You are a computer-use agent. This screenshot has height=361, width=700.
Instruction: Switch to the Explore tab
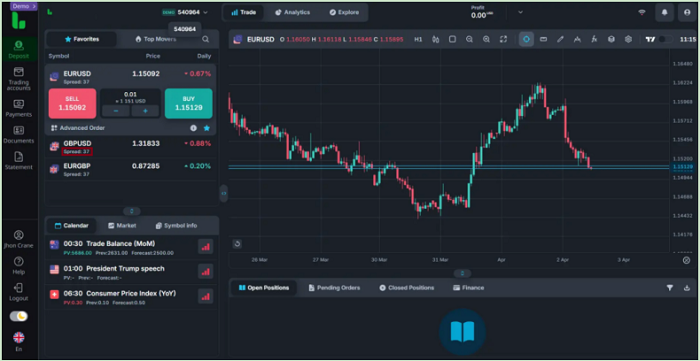(344, 12)
